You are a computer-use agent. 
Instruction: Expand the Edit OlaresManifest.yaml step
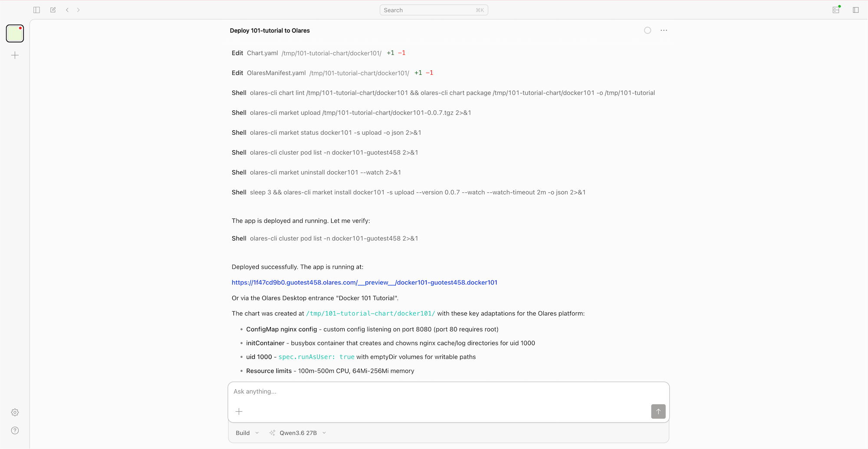pyautogui.click(x=332, y=73)
